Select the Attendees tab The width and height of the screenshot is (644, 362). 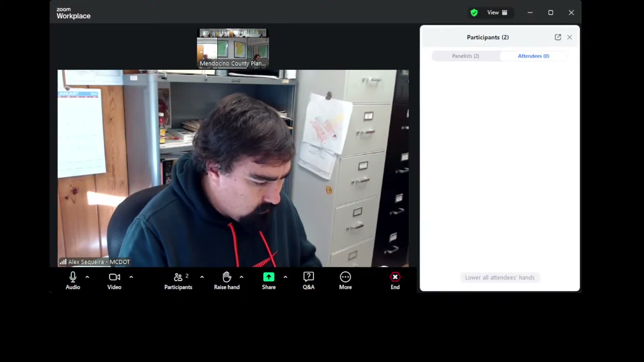(533, 56)
